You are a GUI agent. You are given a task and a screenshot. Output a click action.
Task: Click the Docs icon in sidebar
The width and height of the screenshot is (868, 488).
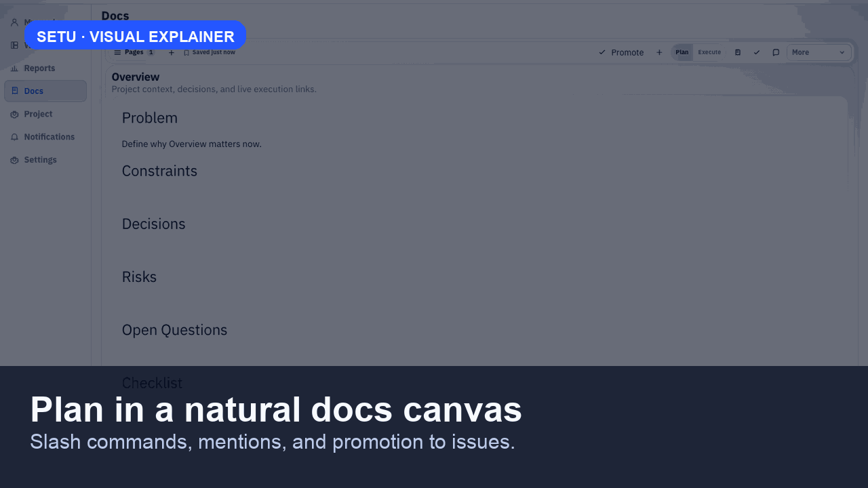coord(15,91)
